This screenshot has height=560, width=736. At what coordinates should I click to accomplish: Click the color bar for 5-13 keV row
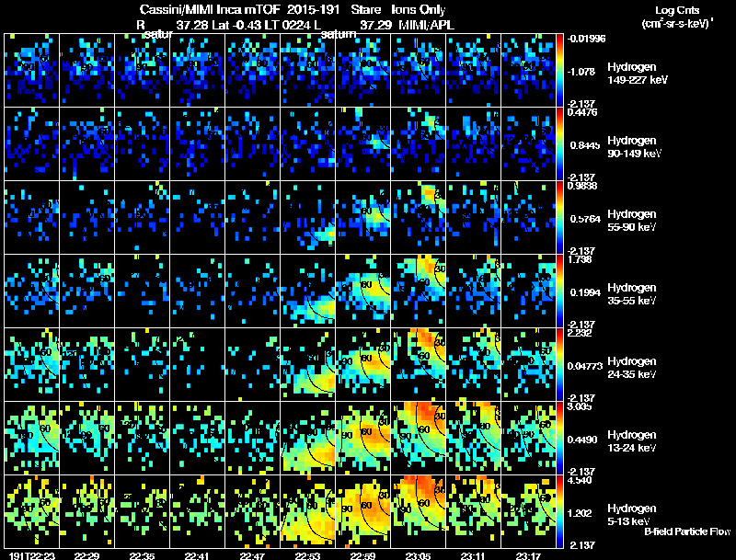[559, 511]
